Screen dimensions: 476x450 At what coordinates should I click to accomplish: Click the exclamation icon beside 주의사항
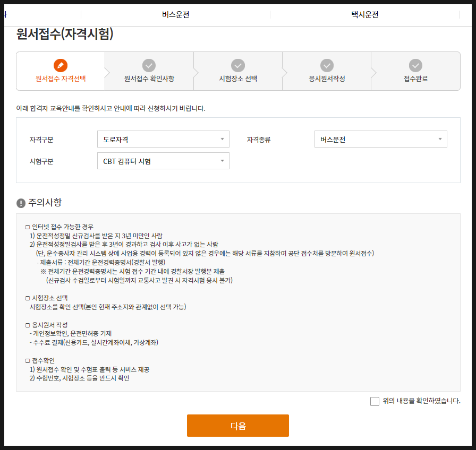[x=21, y=203]
